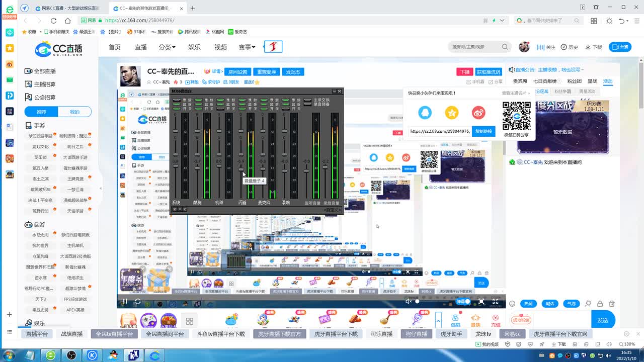The width and height of the screenshot is (644, 362).
Task: Click the 虎牙直播下载官方 suggestion link
Action: [x=279, y=334]
